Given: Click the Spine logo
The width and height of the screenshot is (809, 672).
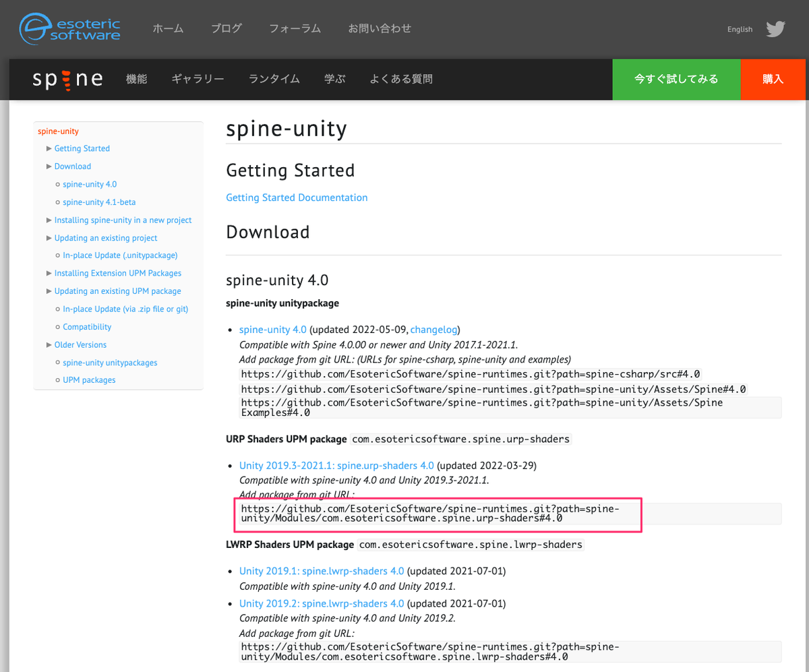Looking at the screenshot, I should [x=68, y=79].
